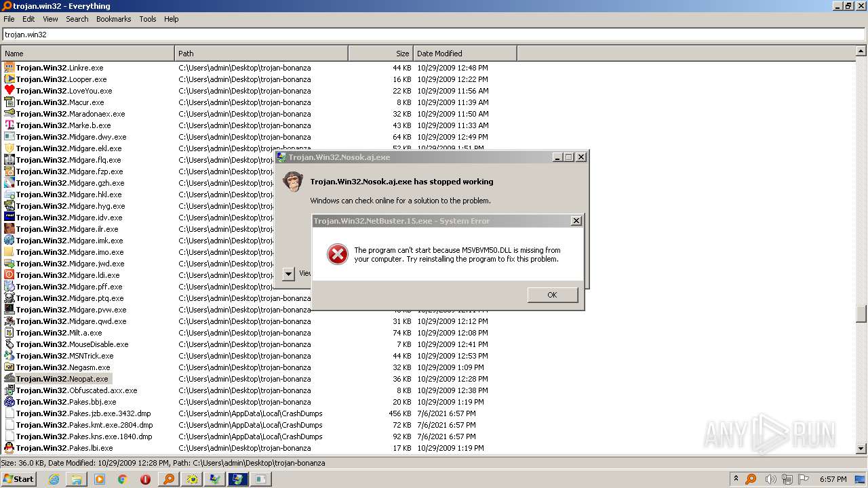Click the vertical scrollbar up arrow
This screenshot has height=488, width=868.
(861, 52)
